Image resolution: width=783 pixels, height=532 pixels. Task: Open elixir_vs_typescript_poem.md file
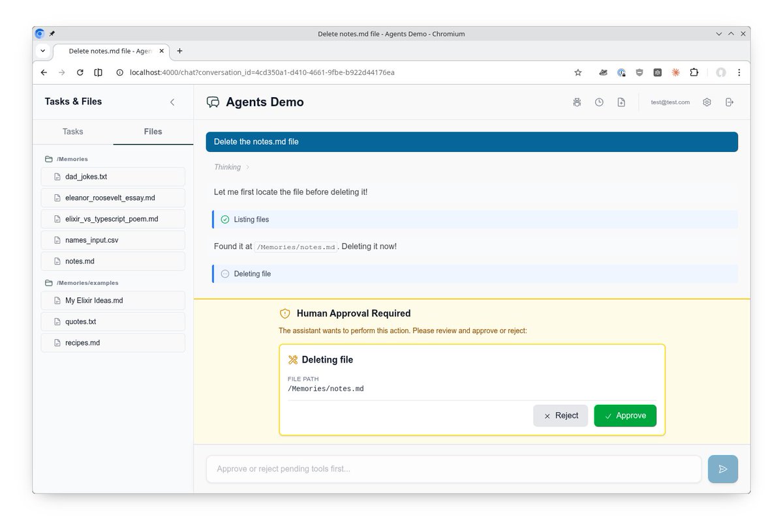113,219
